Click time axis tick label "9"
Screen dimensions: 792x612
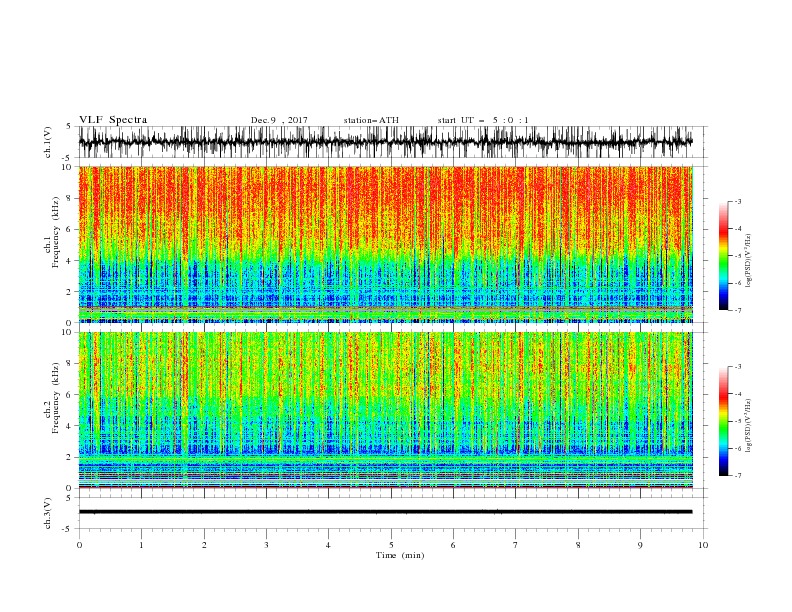(x=640, y=545)
